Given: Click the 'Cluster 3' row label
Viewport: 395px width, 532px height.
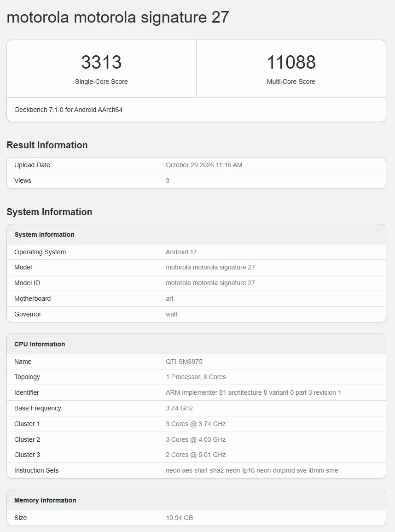Looking at the screenshot, I should click(27, 455).
